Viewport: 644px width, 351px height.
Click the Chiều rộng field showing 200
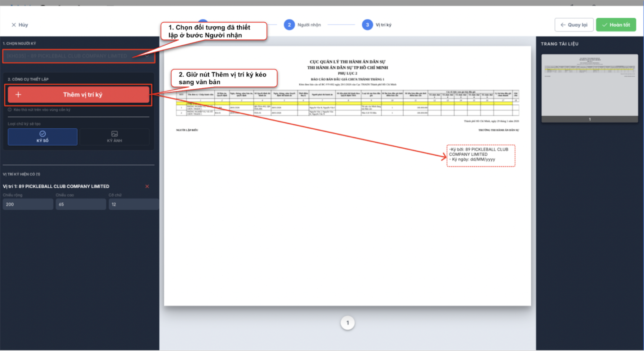[28, 204]
